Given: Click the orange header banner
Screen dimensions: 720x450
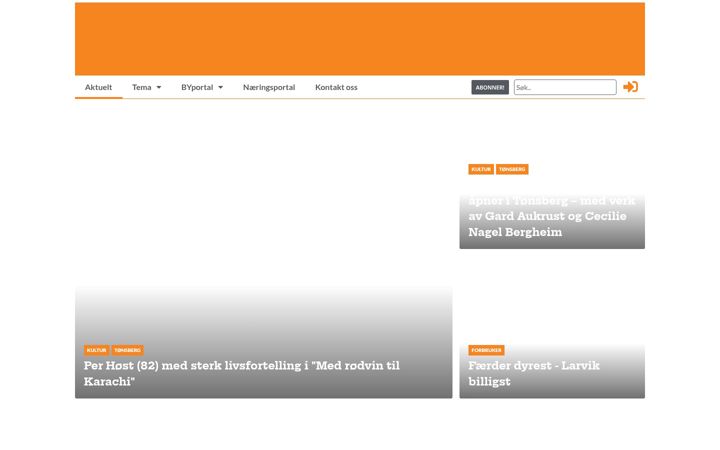Looking at the screenshot, I should (360, 39).
